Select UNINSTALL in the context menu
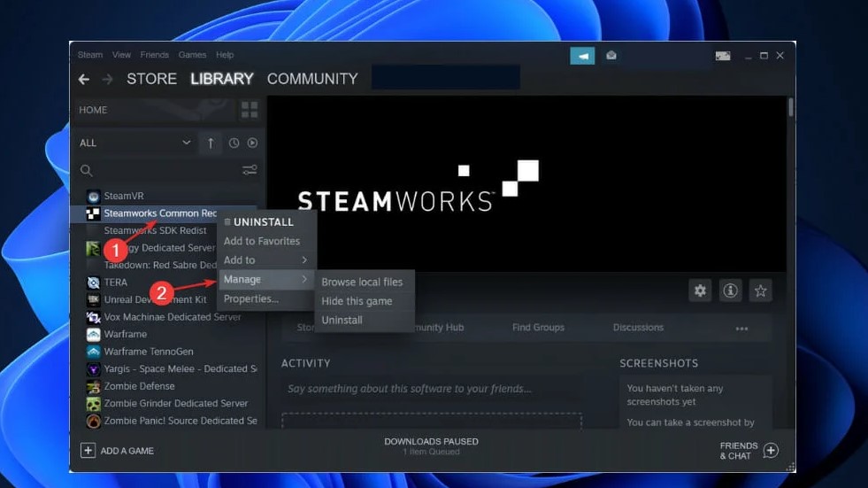 [x=265, y=222]
